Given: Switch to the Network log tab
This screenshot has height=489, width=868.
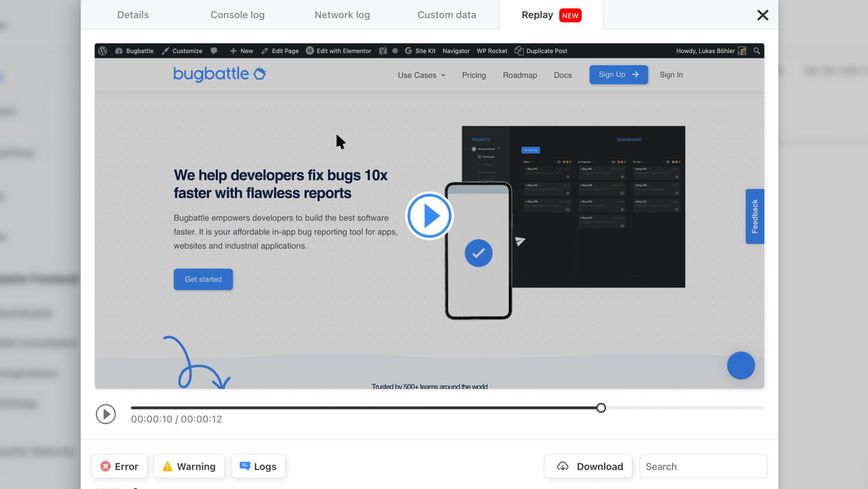Looking at the screenshot, I should (342, 15).
